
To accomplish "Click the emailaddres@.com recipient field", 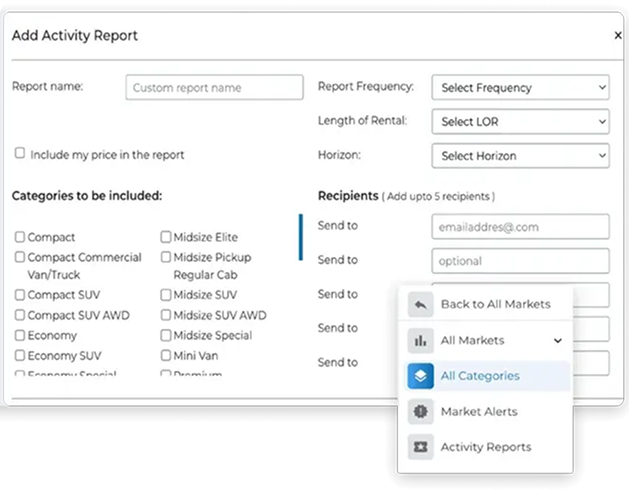I will (520, 227).
